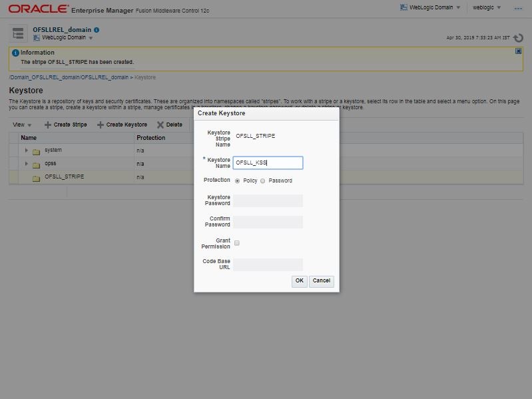
Task: Click the small WebLogic Domain icon under domain name
Action: [x=37, y=38]
